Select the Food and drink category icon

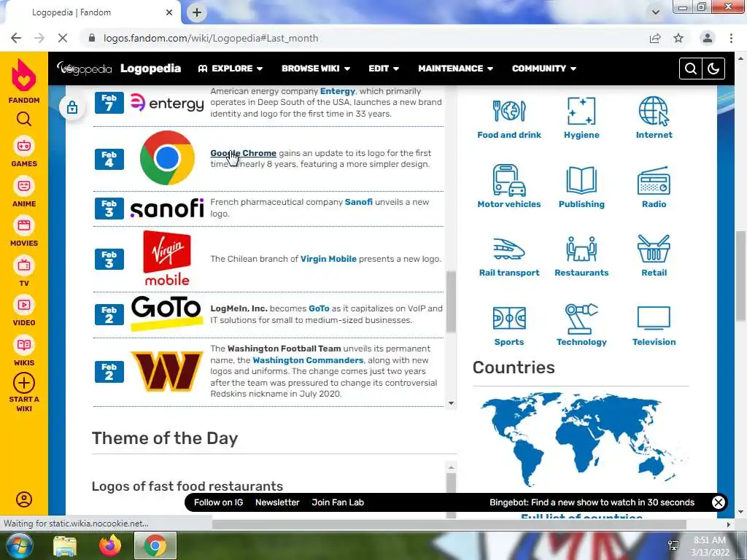[x=508, y=111]
